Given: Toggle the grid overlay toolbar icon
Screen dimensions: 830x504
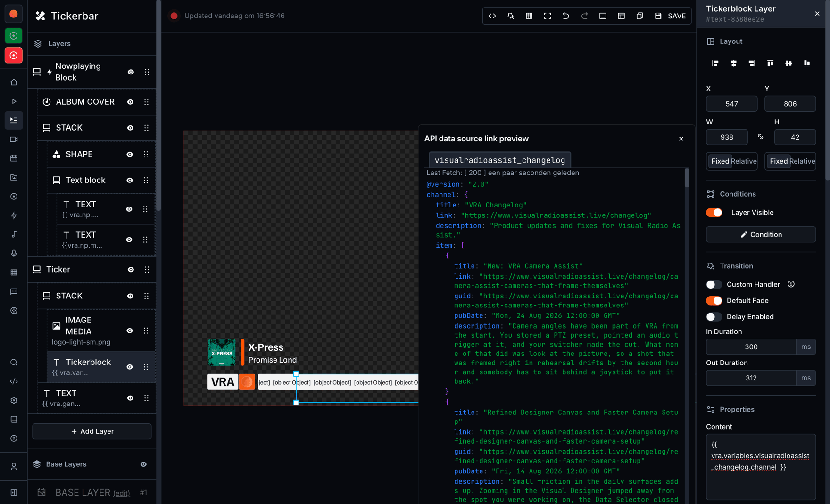Looking at the screenshot, I should click(529, 16).
